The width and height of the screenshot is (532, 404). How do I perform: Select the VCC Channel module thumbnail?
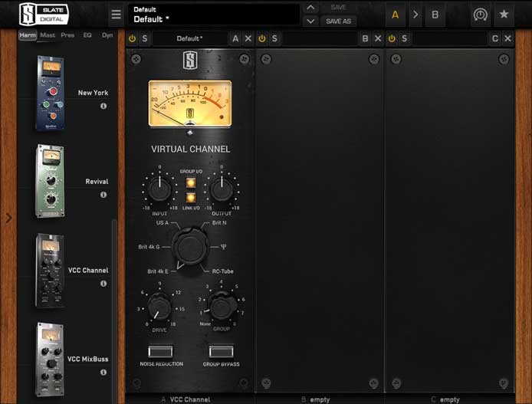[50, 271]
